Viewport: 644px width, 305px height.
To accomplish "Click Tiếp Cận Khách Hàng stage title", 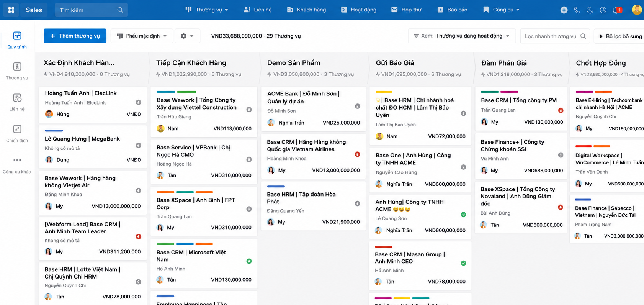I will pyautogui.click(x=191, y=63).
